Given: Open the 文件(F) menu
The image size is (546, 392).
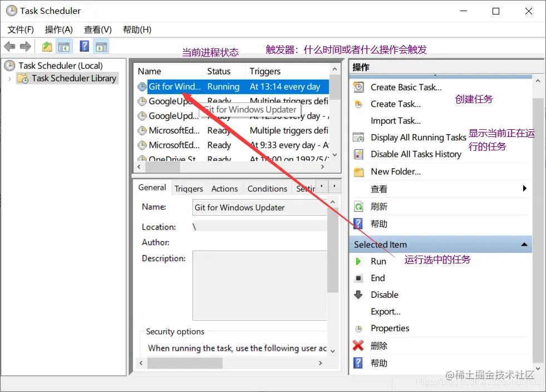Looking at the screenshot, I should pyautogui.click(x=21, y=30).
